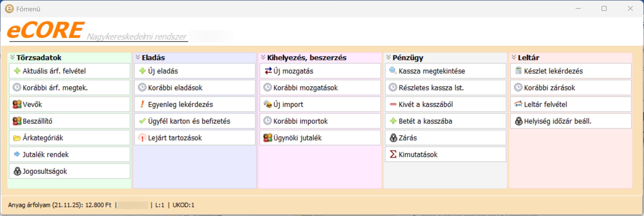Viewport: 644px width, 216px height.
Task: Open Készlet lekérdezés
Action: (x=571, y=71)
